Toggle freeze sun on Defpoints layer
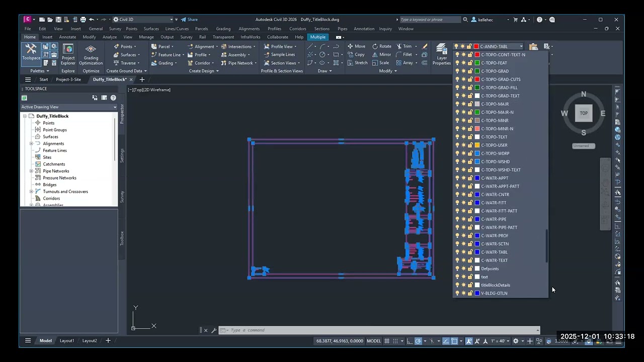The image size is (644, 362). (x=463, y=268)
